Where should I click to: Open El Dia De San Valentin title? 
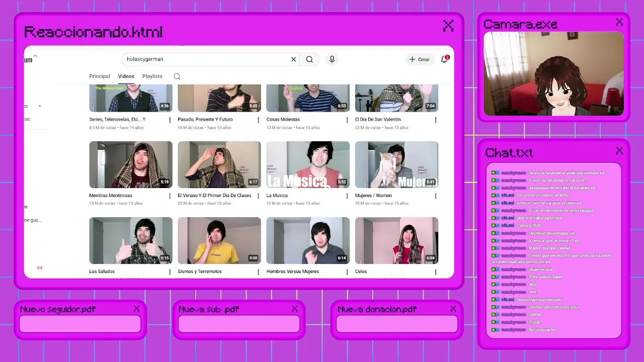(x=378, y=120)
